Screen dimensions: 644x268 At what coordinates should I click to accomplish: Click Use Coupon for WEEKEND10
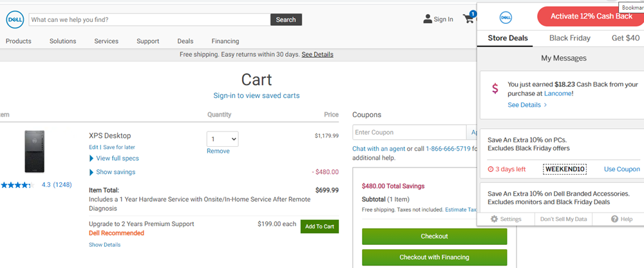coord(622,169)
